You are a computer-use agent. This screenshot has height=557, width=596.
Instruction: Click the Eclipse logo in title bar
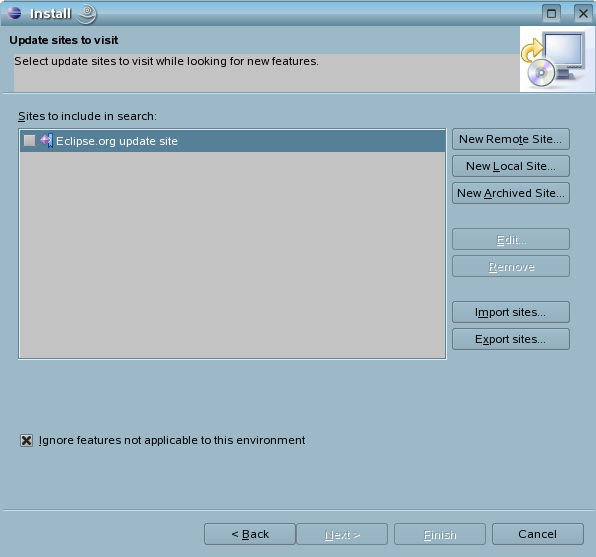pyautogui.click(x=14, y=13)
